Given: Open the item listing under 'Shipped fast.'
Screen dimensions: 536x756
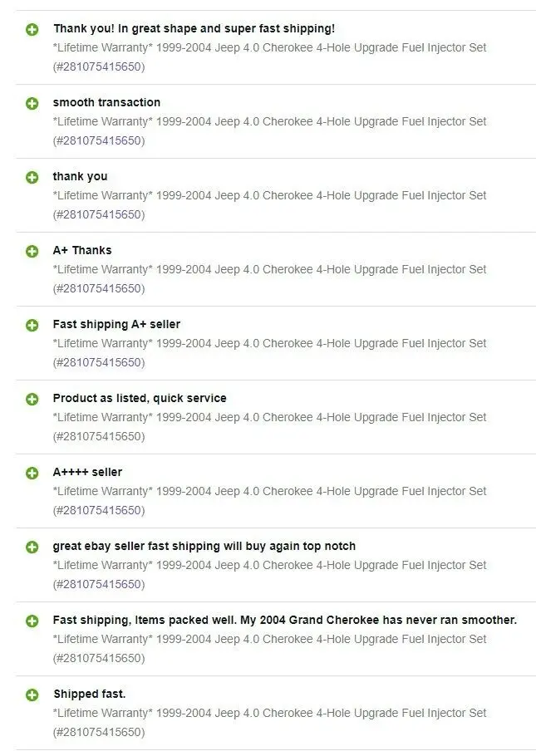Looking at the screenshot, I should coord(269,713).
